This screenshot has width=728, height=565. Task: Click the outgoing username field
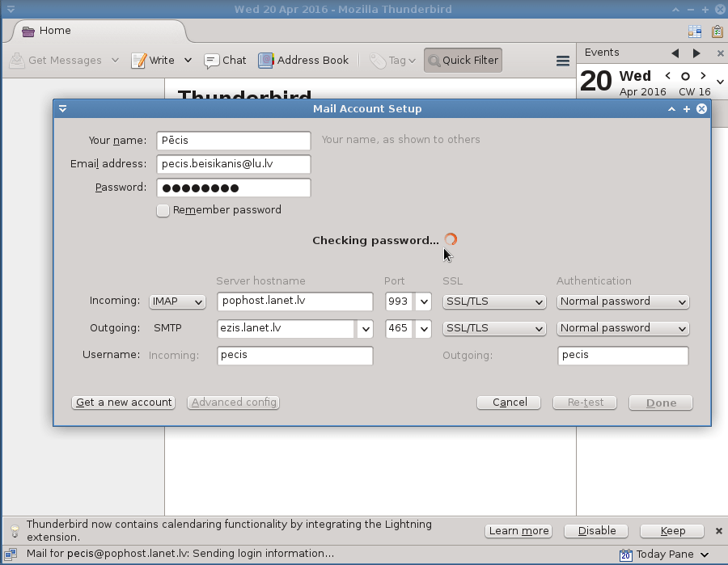click(623, 356)
